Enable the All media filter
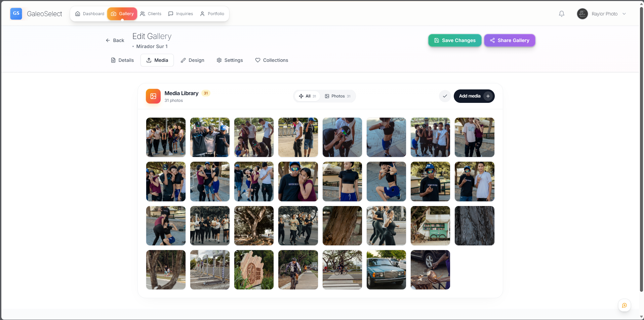This screenshot has width=644, height=320. 307,96
